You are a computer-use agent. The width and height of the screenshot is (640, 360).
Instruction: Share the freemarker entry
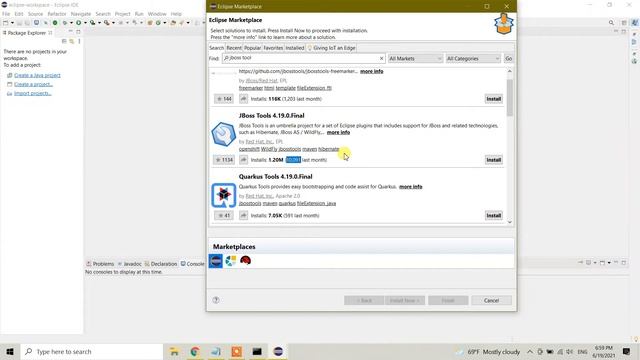(x=243, y=99)
